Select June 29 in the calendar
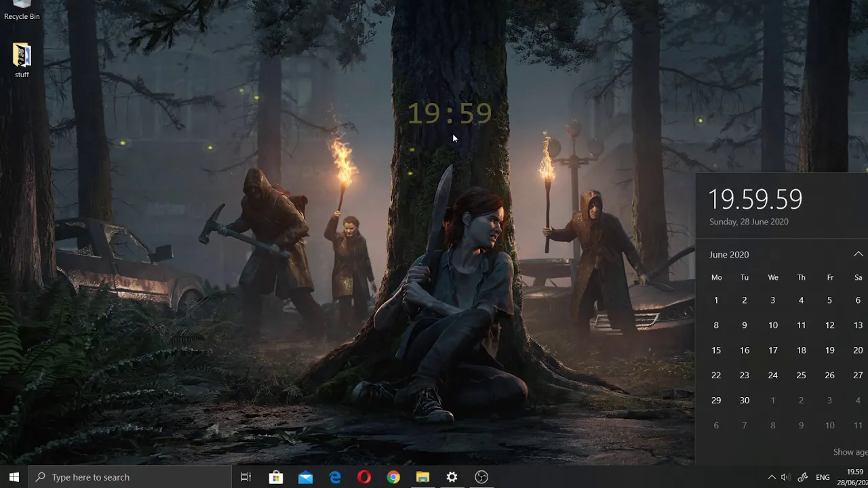 click(716, 401)
